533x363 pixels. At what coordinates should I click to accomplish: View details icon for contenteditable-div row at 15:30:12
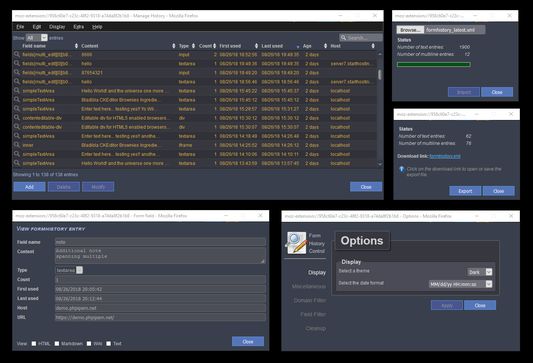pyautogui.click(x=17, y=118)
